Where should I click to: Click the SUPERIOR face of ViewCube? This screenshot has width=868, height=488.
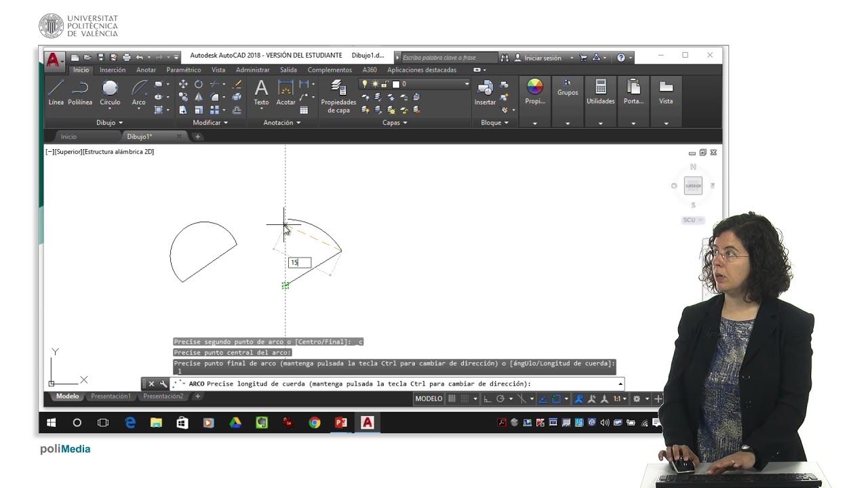click(x=693, y=186)
